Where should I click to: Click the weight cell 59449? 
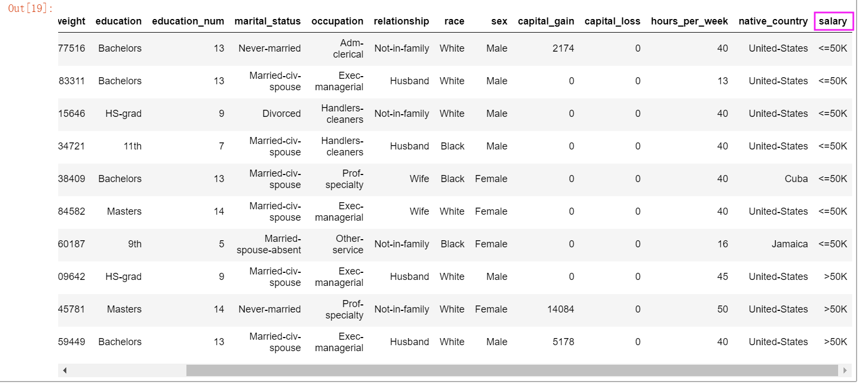72,342
